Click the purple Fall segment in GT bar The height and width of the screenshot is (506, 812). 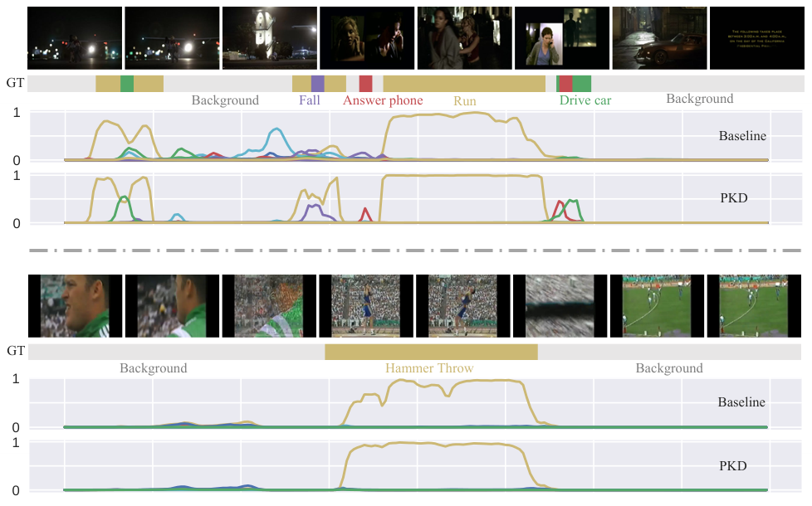317,84
